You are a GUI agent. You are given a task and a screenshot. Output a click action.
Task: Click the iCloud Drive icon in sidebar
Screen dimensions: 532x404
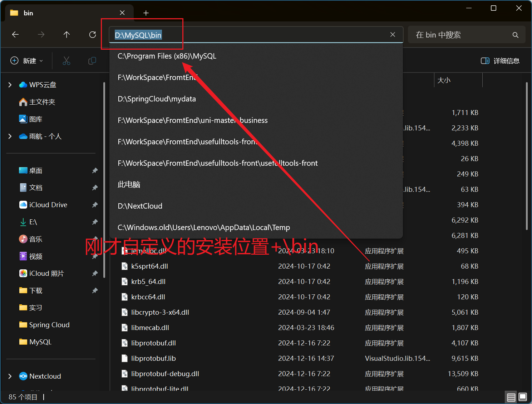(23, 205)
